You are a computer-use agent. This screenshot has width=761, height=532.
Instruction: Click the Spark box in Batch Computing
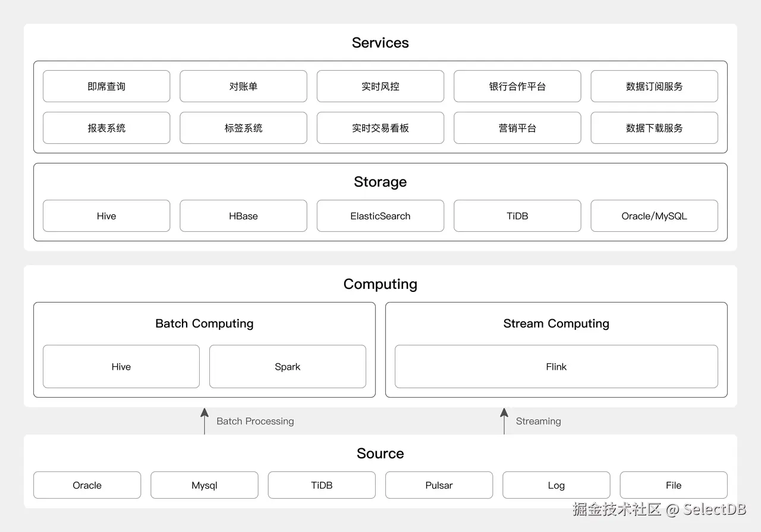click(x=288, y=367)
